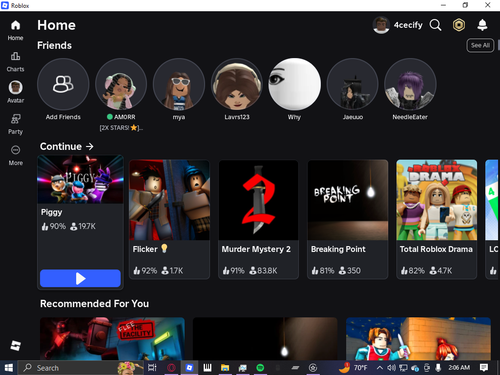500x375 pixels.
Task: Click the Roblox taskbar icon
Action: pos(189,368)
